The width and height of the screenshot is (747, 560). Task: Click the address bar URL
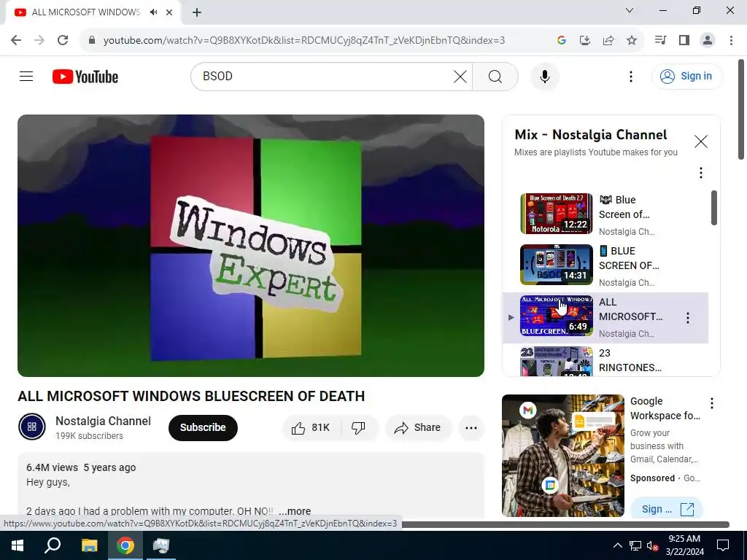click(304, 40)
